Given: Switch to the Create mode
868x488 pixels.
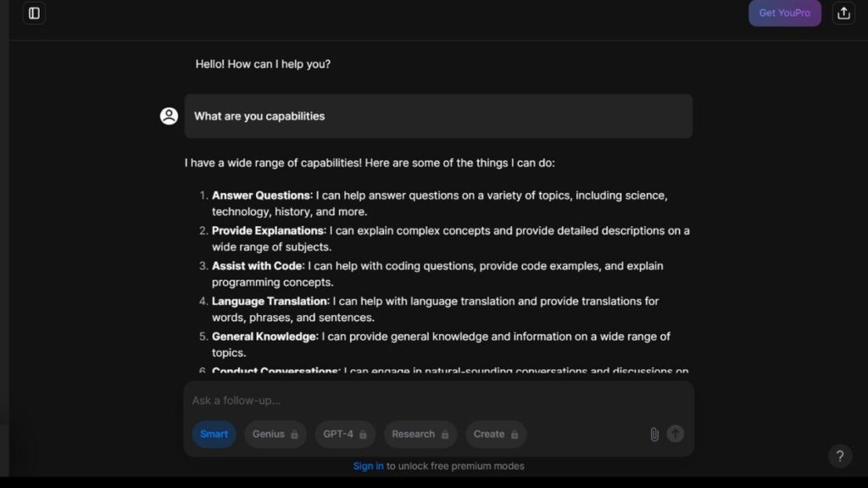Looking at the screenshot, I should coord(489,434).
